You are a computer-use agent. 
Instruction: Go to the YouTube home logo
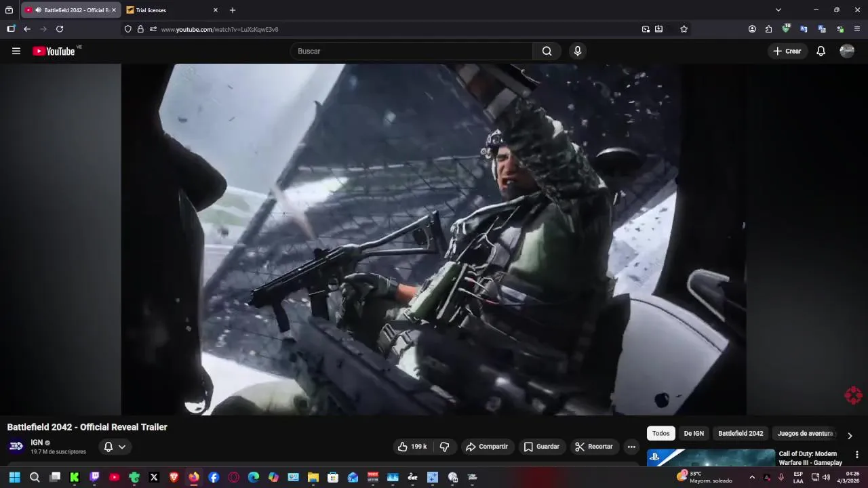click(54, 51)
